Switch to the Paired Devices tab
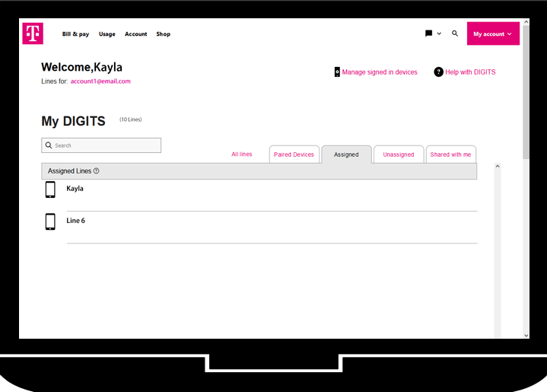Viewport: 547px width, 392px height. (294, 155)
